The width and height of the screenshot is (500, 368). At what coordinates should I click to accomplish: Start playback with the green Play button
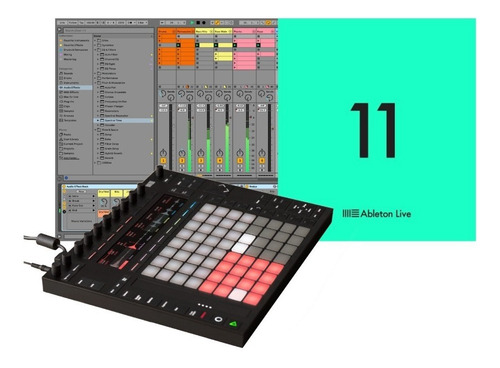click(192, 23)
